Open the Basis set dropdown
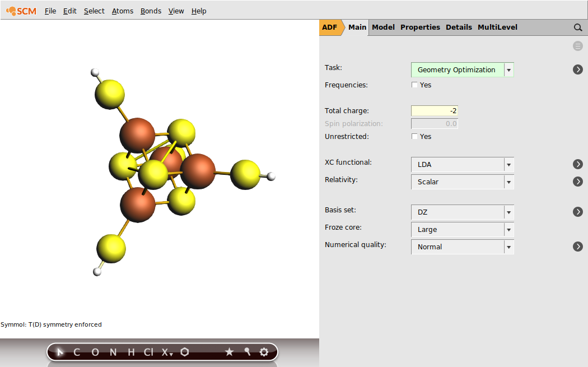 point(508,212)
